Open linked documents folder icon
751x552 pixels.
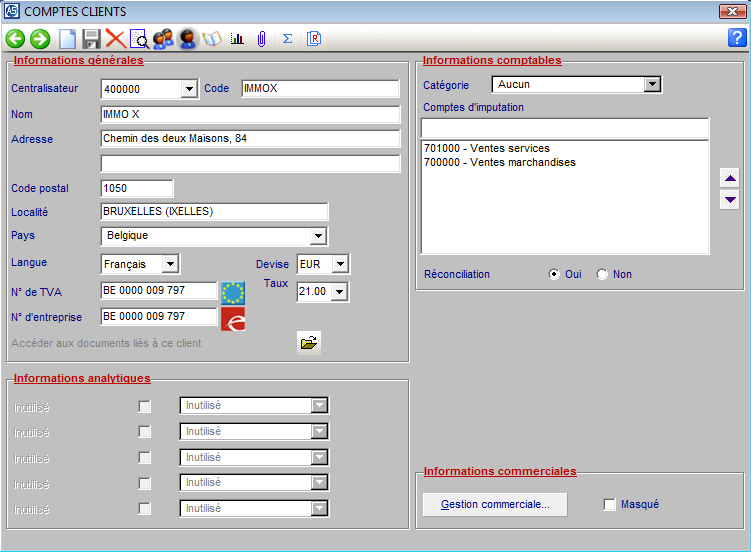coord(309,343)
